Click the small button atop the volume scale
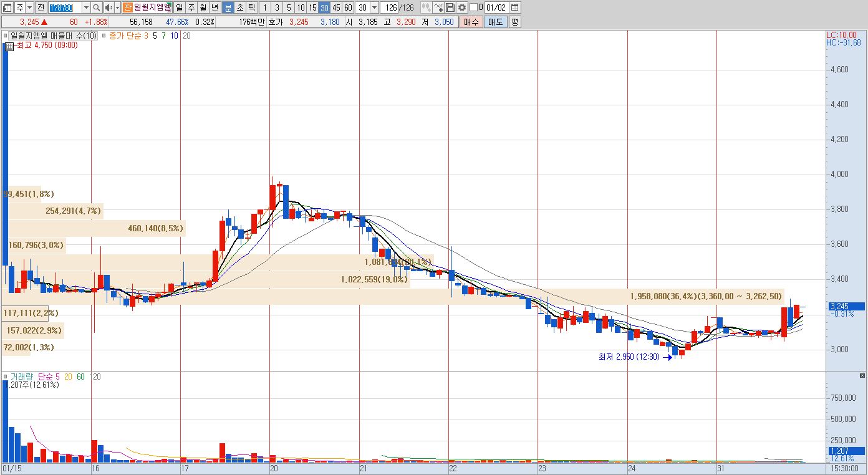The width and height of the screenshot is (868, 475). point(862,376)
